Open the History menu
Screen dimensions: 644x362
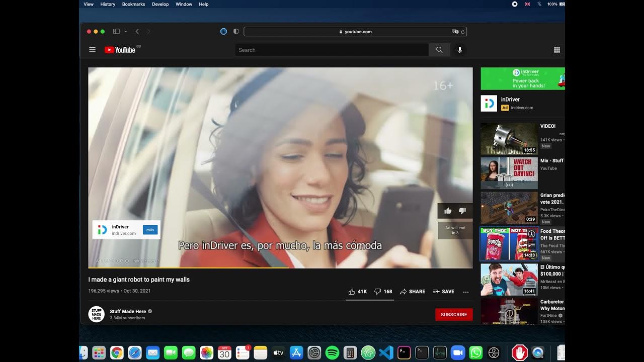click(108, 4)
